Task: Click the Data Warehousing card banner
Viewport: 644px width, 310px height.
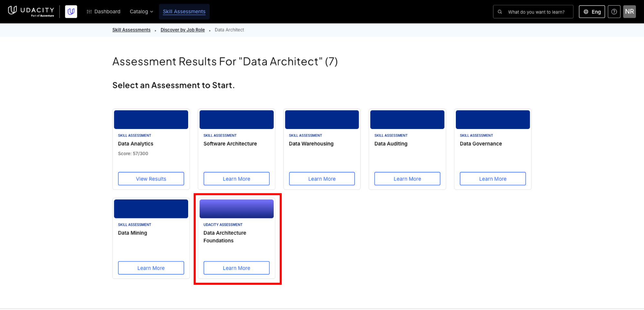Action: coord(322,120)
